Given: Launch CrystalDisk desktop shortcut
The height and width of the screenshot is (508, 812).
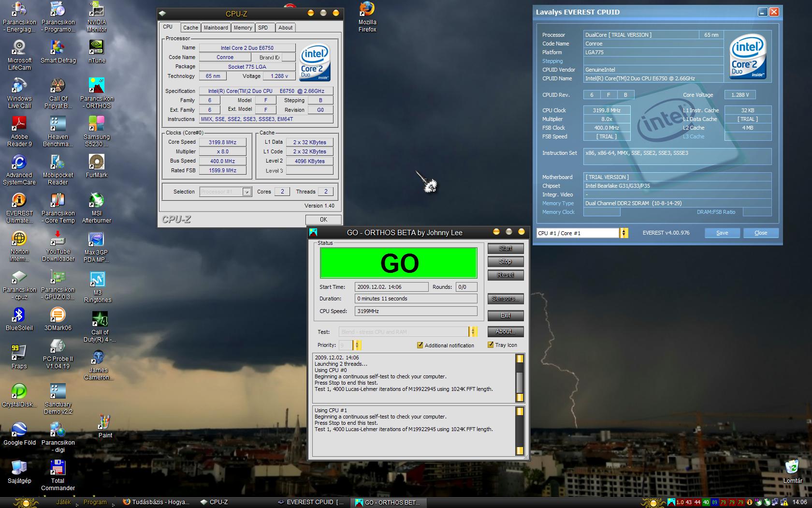Looking at the screenshot, I should point(19,395).
